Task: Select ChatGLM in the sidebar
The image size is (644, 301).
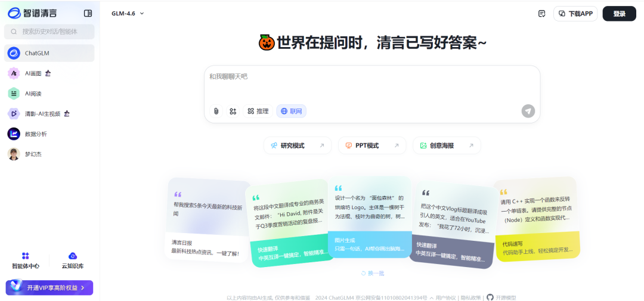Action: pos(49,53)
